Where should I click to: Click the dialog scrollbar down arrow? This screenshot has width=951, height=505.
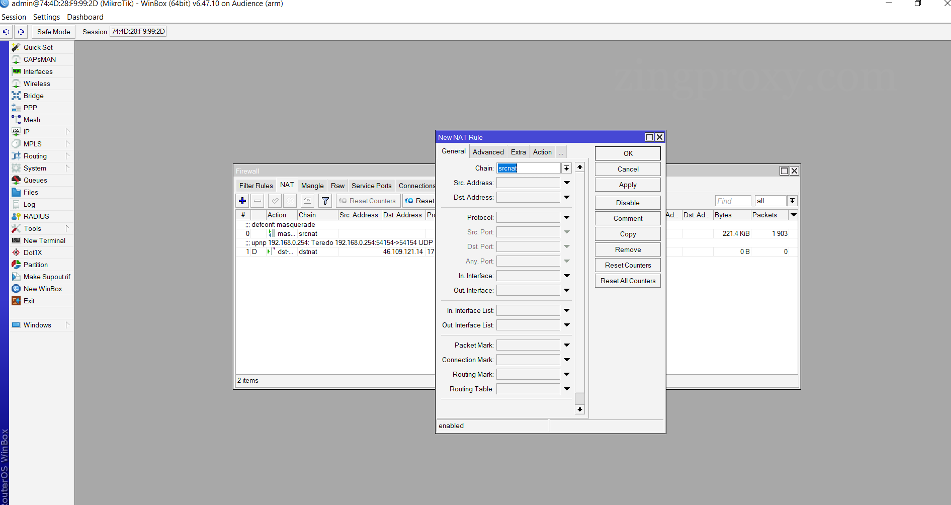point(579,410)
